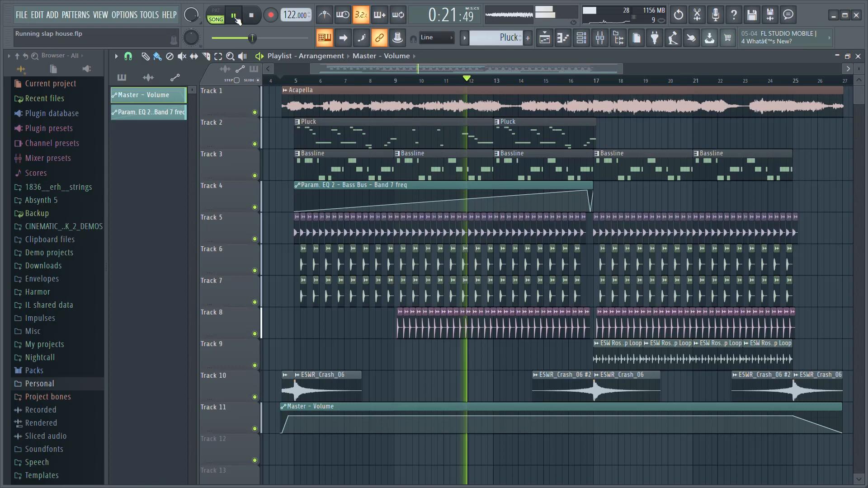Screen dimensions: 868x488
Task: Open the Line snap dropdown
Action: click(436, 38)
